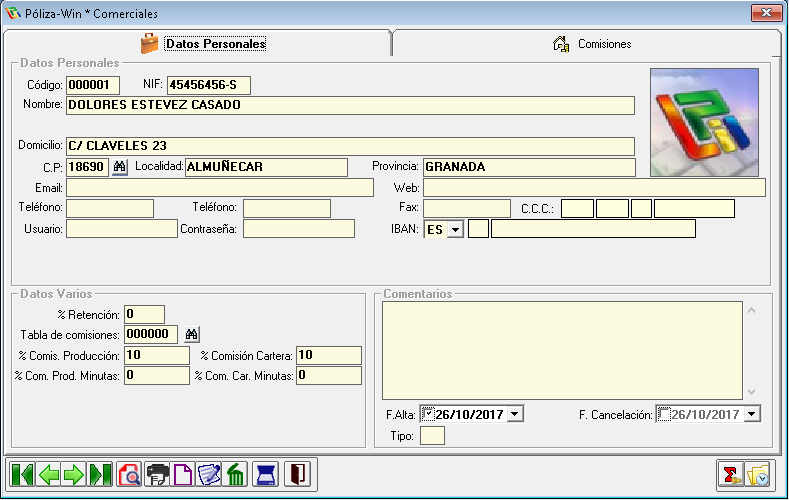The image size is (789, 500).
Task: Click inside the Comentarios text area
Action: click(562, 351)
